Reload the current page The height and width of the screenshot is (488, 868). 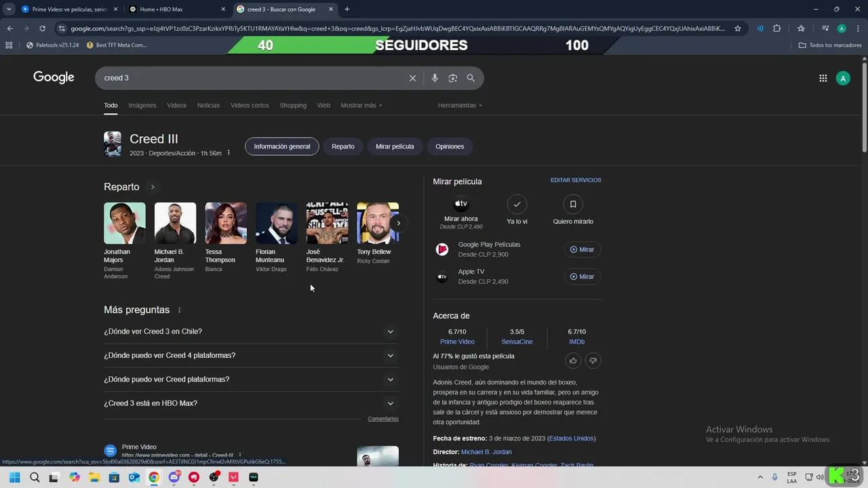click(42, 28)
